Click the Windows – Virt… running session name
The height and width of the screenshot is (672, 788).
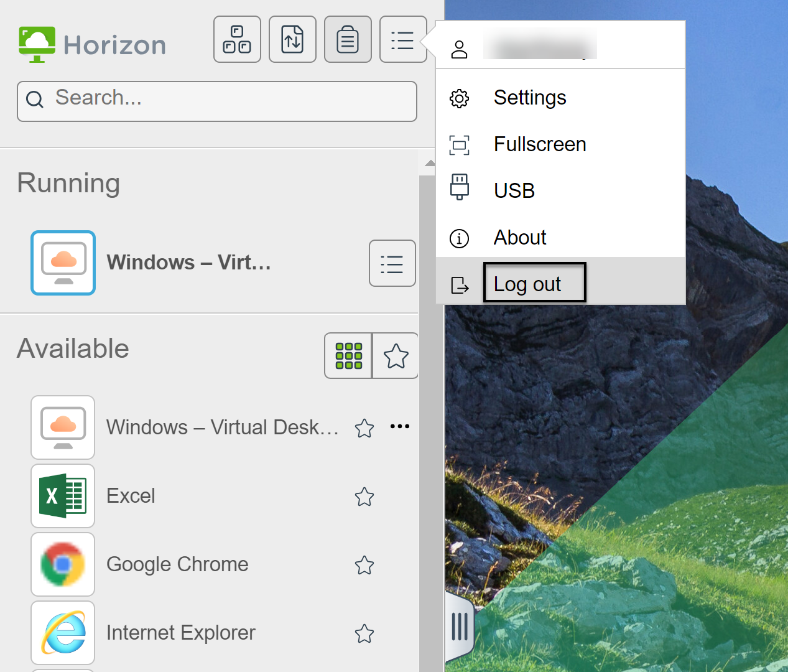coord(189,263)
